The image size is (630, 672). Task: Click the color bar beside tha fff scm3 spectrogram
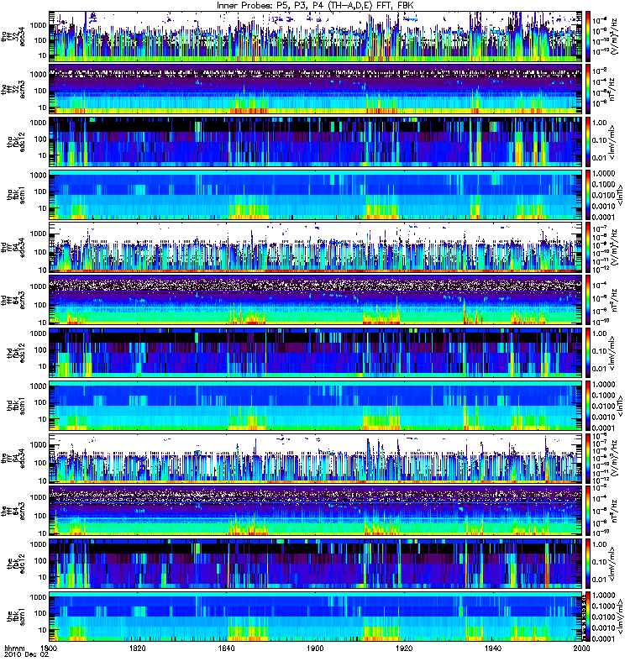(x=587, y=89)
